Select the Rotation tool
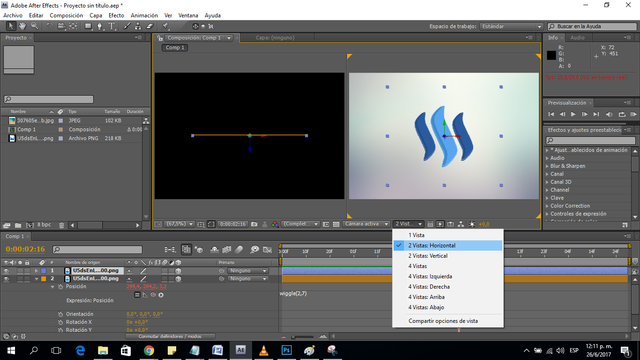Image resolution: width=640 pixels, height=360 pixels. [x=49, y=26]
